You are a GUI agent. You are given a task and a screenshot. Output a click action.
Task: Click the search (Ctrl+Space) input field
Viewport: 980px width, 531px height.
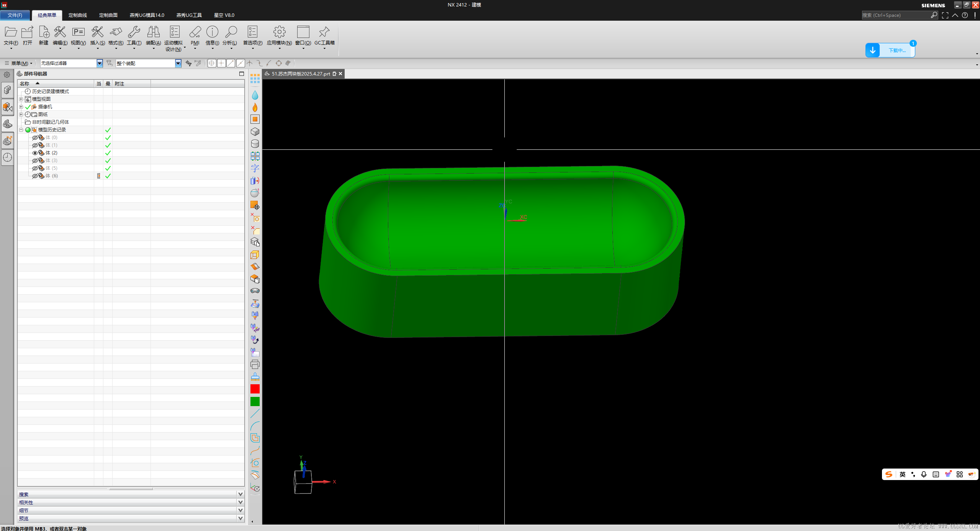(x=896, y=15)
